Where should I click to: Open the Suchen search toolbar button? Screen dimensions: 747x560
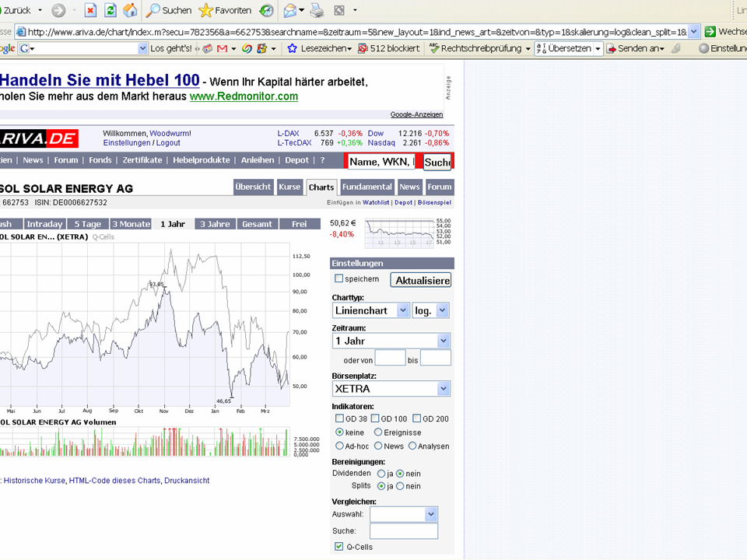pyautogui.click(x=169, y=10)
